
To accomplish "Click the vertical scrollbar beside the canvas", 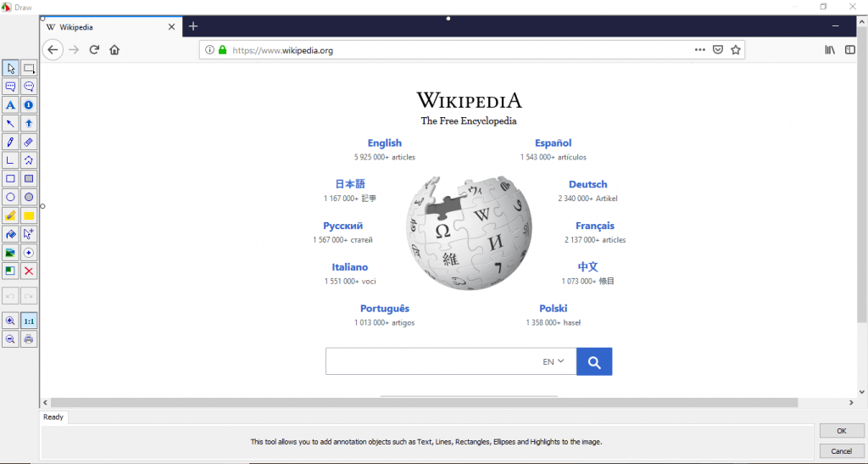I will point(862,175).
